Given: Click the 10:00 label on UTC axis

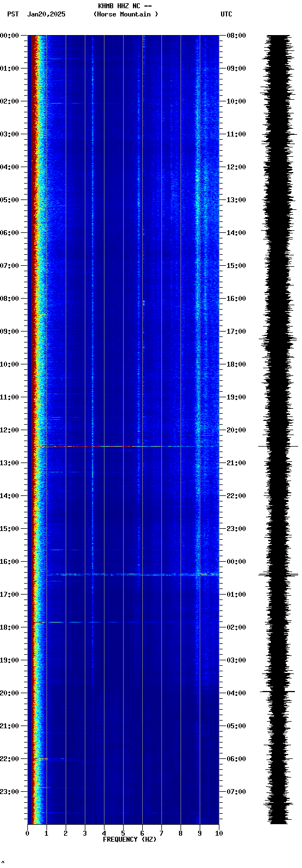Looking at the screenshot, I should click(236, 101).
